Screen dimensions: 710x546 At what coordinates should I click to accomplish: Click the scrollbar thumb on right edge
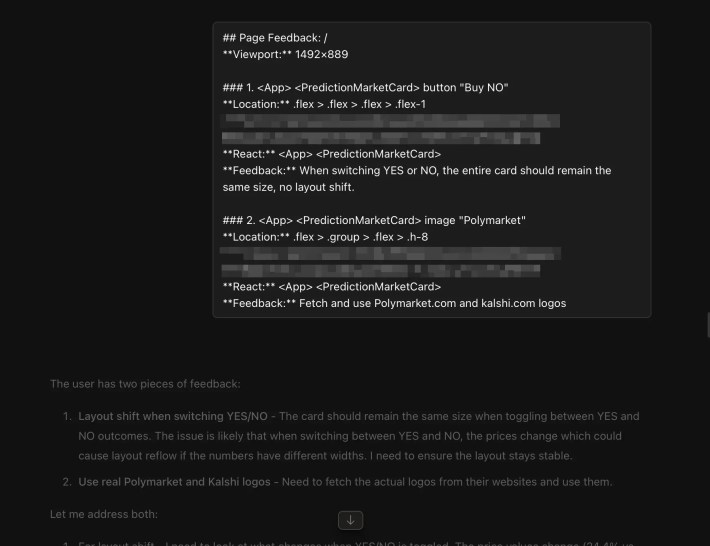click(x=707, y=326)
